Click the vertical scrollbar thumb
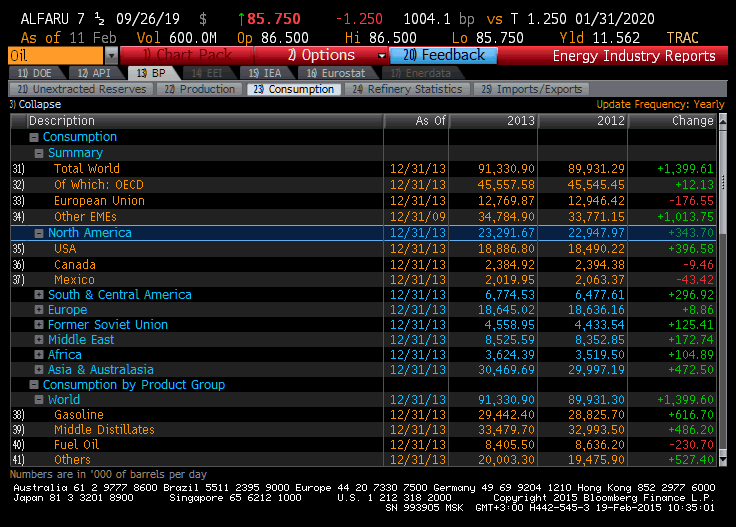 pyautogui.click(x=723, y=183)
